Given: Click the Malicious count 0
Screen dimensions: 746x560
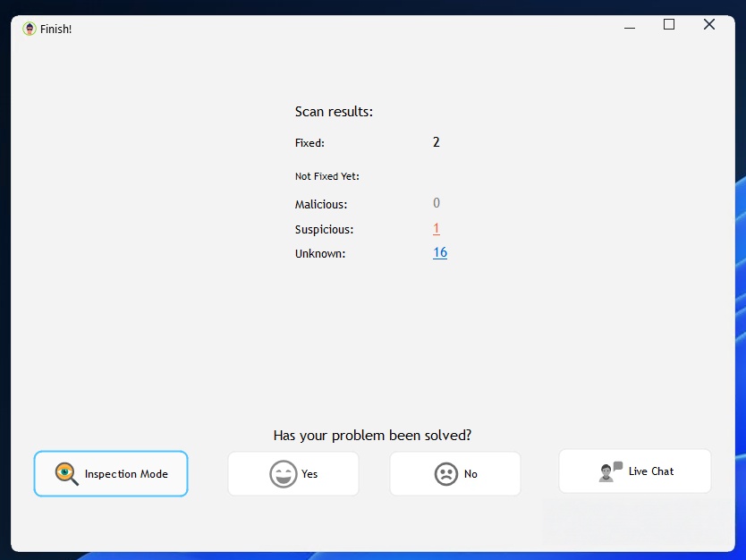Looking at the screenshot, I should 437,203.
